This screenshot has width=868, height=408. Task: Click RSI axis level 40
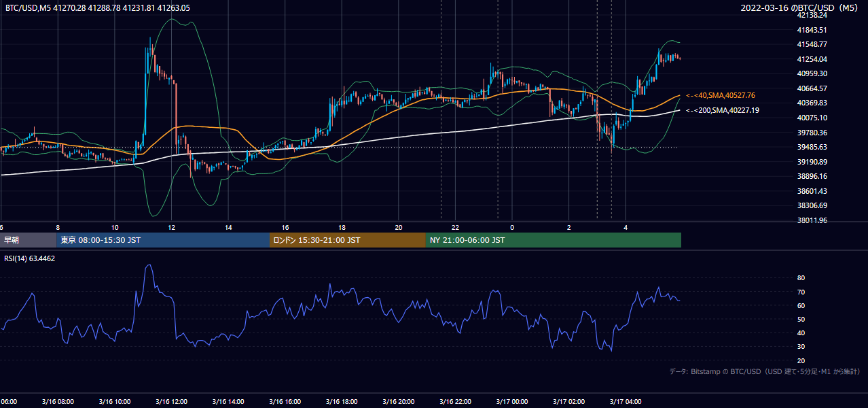click(801, 333)
